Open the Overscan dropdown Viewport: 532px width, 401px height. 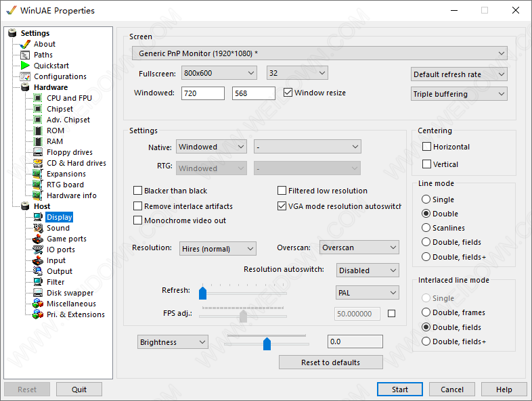[359, 247]
